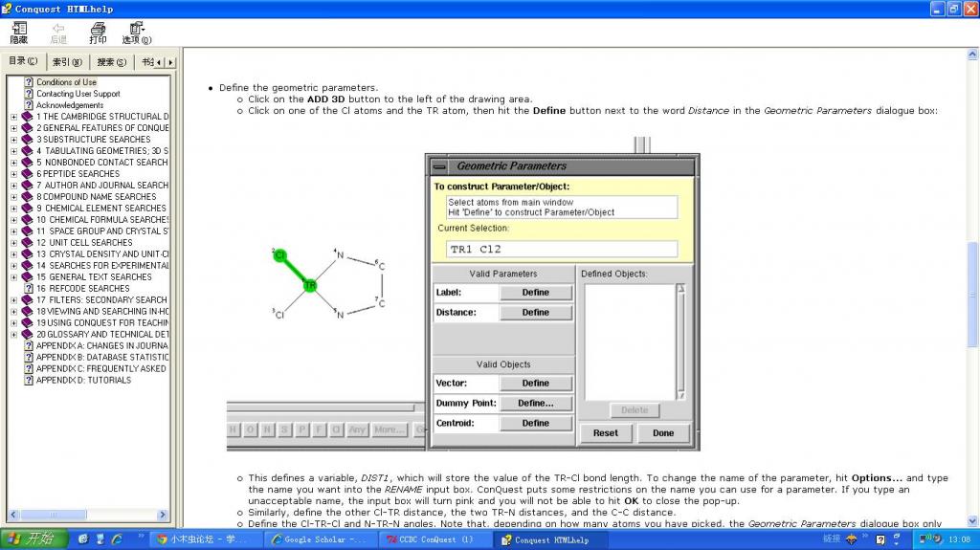The height and width of the screenshot is (550, 980).
Task: Open the 17 FILTERS: SECONDARY SEARCH topic
Action: click(x=101, y=300)
